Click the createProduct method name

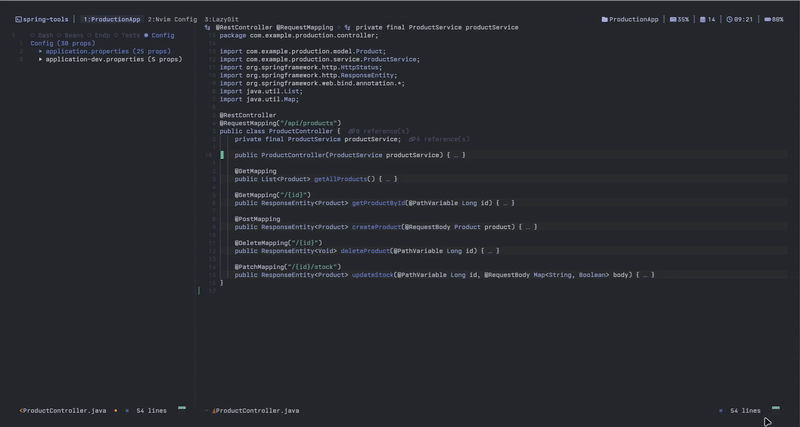tap(377, 227)
